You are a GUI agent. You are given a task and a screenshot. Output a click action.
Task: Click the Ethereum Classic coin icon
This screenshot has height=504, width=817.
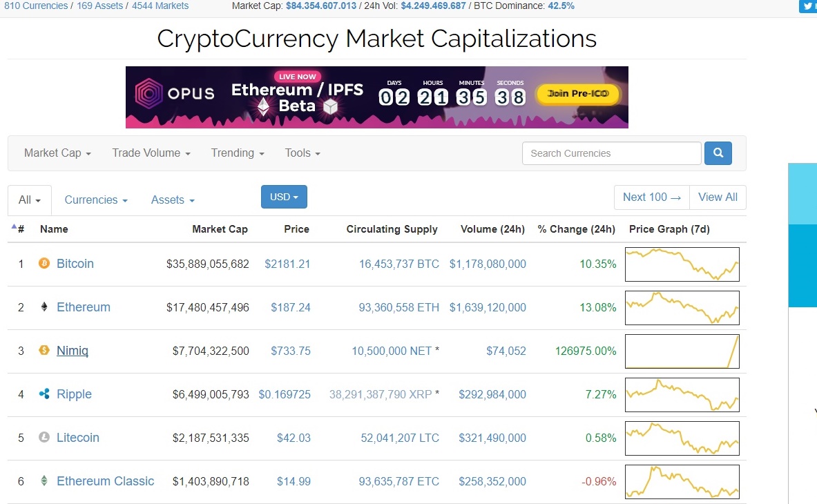[44, 481]
